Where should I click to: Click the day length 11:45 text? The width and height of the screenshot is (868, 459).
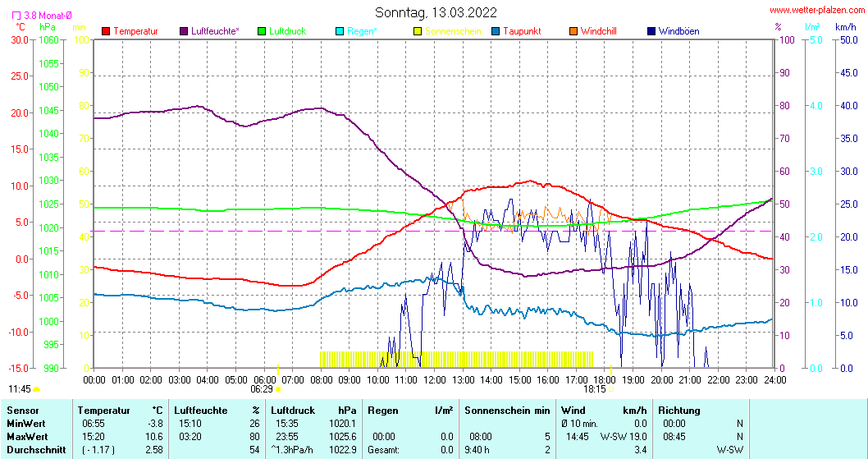point(20,389)
